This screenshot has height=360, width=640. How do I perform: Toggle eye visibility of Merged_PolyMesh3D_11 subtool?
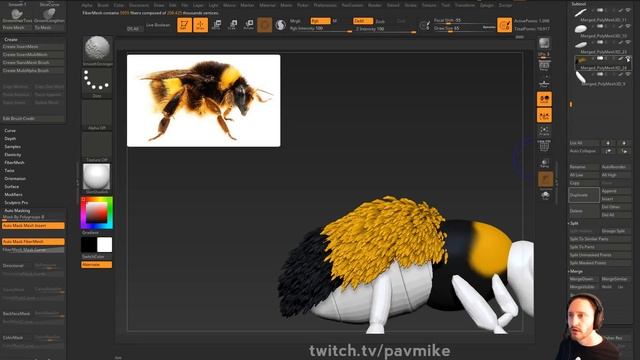click(628, 10)
